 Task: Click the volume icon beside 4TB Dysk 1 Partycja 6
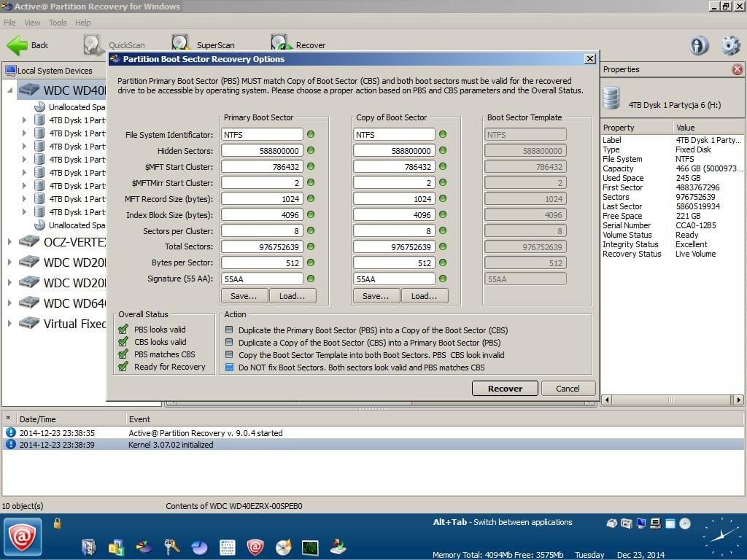click(x=611, y=98)
